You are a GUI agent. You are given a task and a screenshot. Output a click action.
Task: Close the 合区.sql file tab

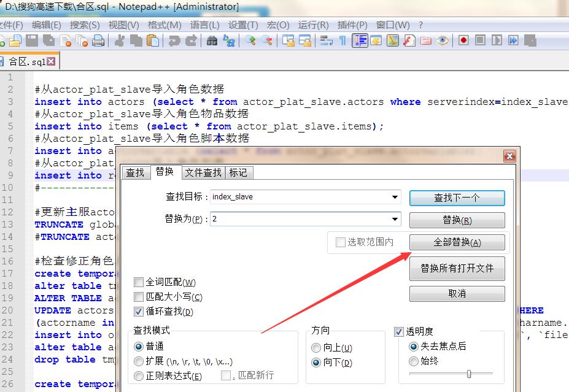51,61
